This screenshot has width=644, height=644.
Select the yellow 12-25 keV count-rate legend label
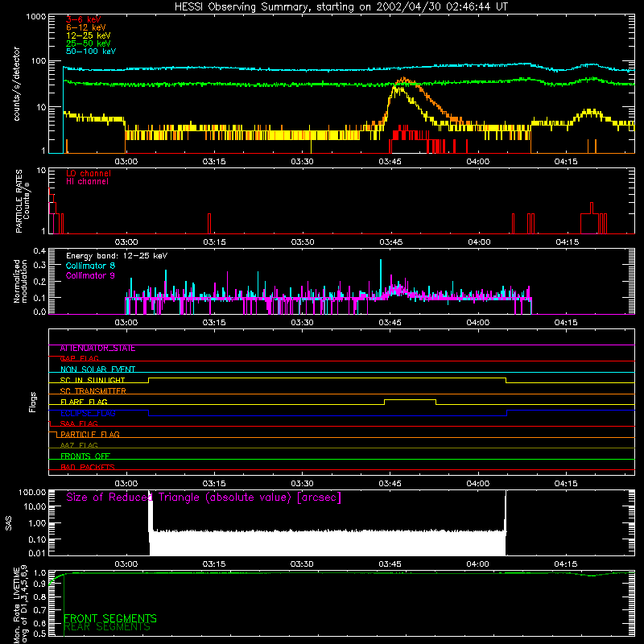pos(88,35)
